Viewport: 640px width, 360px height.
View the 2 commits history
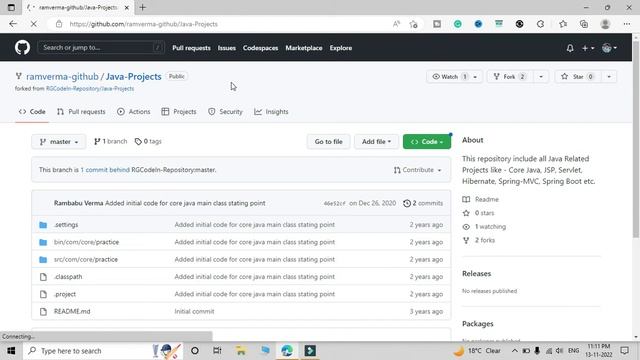pos(423,203)
